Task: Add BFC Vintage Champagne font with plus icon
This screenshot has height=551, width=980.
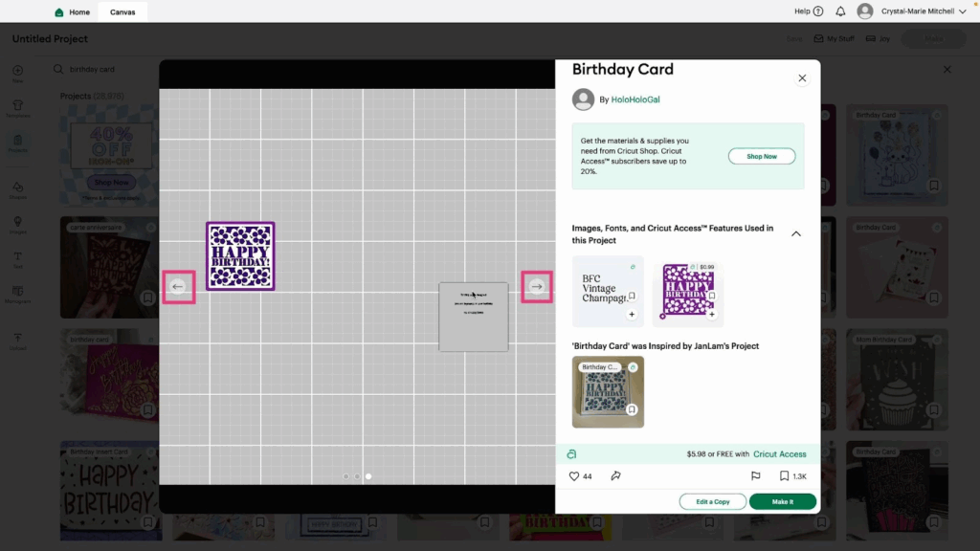Action: (632, 314)
